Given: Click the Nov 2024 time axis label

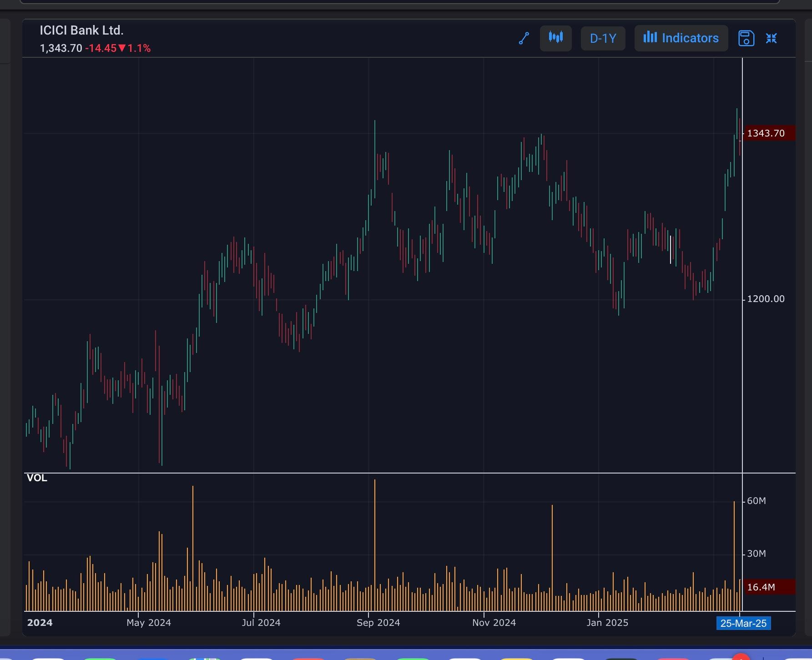Looking at the screenshot, I should (494, 623).
